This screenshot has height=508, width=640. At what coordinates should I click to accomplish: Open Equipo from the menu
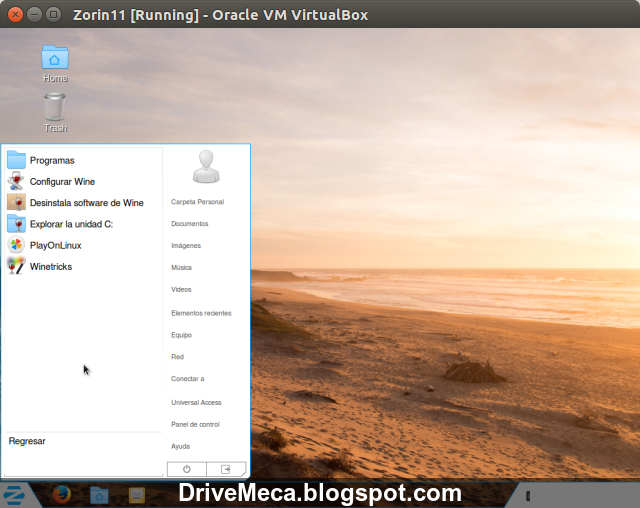(182, 335)
